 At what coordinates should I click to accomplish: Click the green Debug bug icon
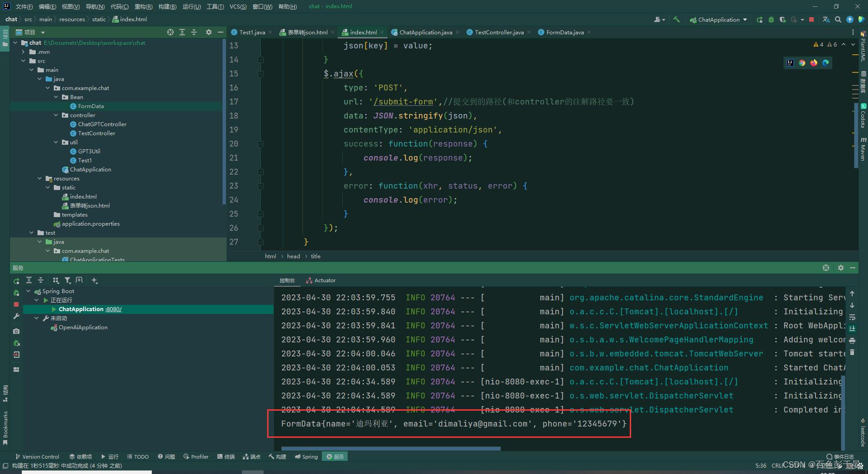[x=771, y=19]
